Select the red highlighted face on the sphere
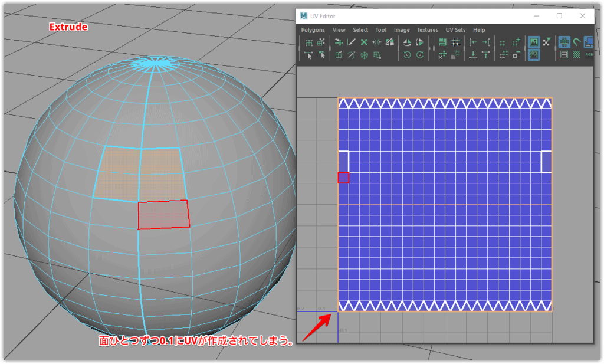604x364 pixels. 163,214
